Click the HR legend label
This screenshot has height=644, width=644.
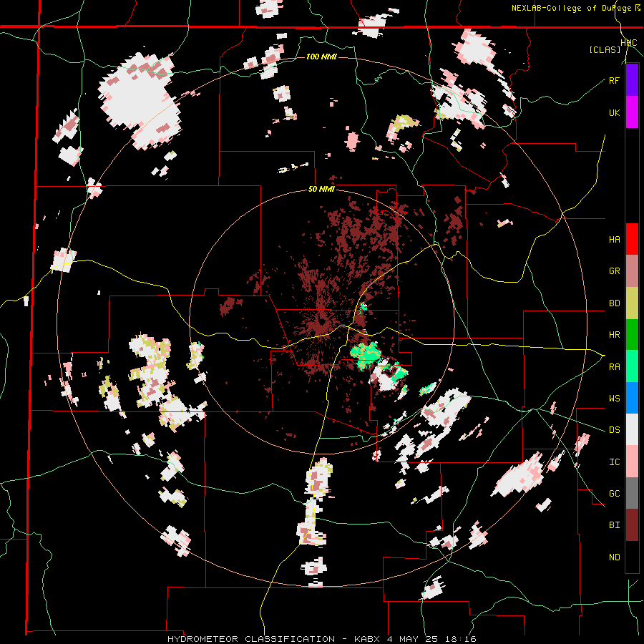click(x=614, y=335)
